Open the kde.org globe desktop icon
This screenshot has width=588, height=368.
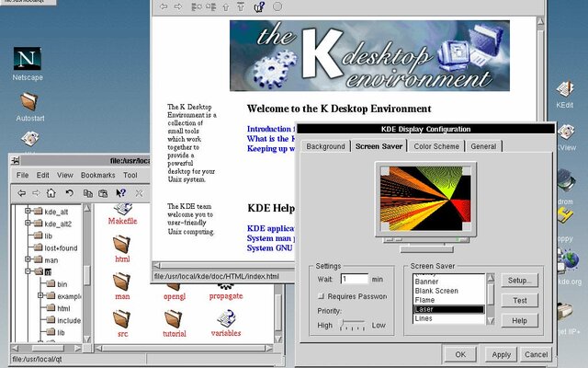point(568,260)
